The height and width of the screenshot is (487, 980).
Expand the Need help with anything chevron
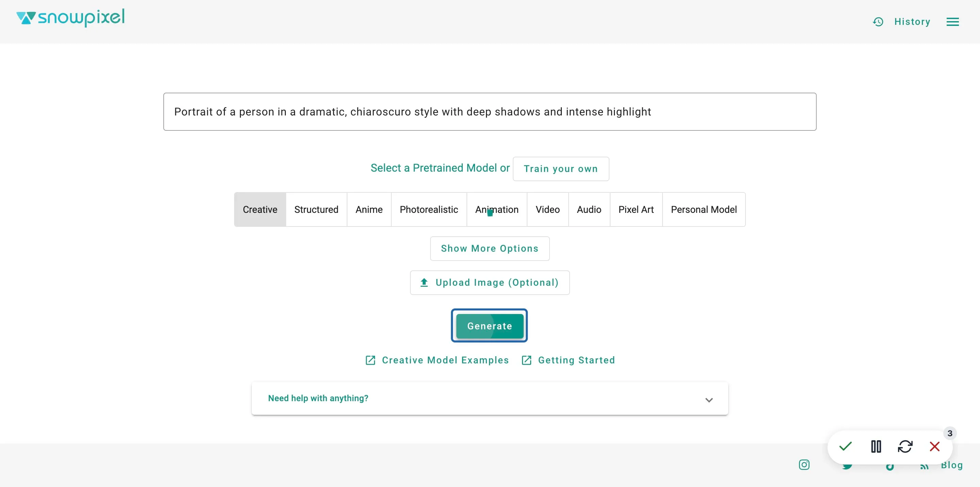tap(709, 400)
